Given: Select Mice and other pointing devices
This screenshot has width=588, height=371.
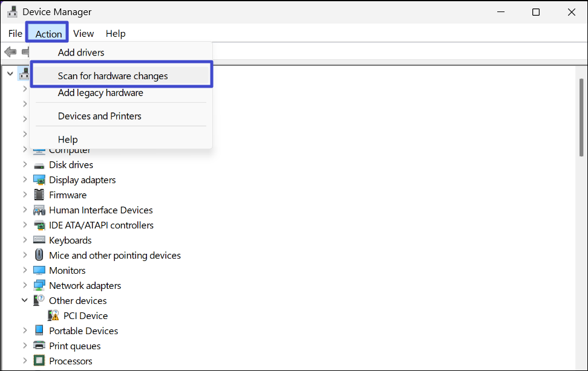Looking at the screenshot, I should click(115, 256).
